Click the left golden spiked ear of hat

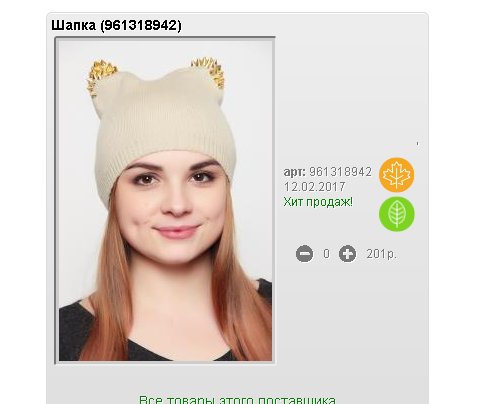[100, 77]
